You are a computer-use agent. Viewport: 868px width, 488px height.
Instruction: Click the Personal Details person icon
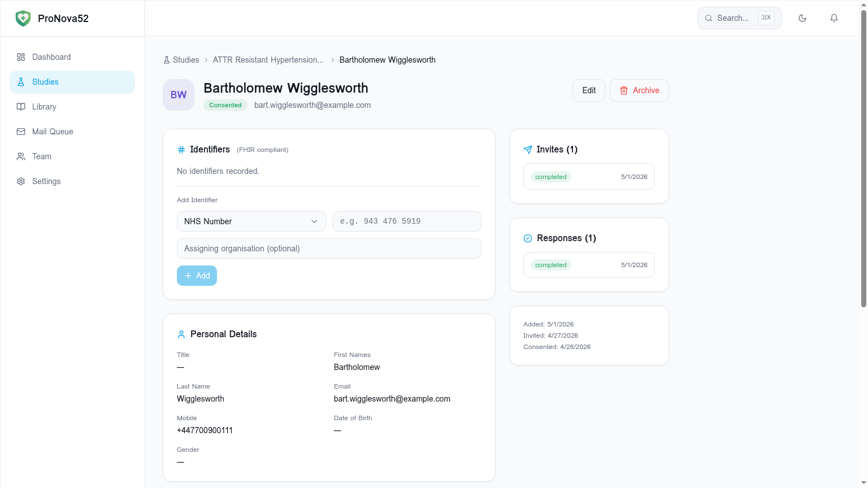tap(181, 334)
